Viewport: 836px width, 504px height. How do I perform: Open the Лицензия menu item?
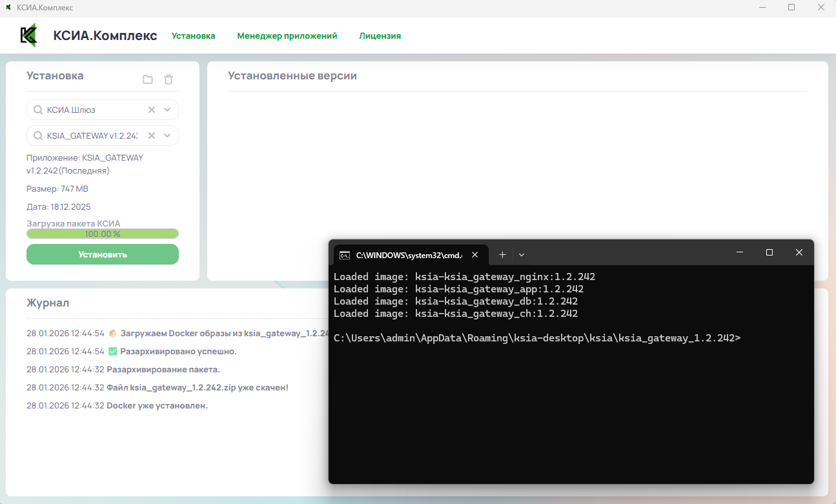tap(380, 36)
